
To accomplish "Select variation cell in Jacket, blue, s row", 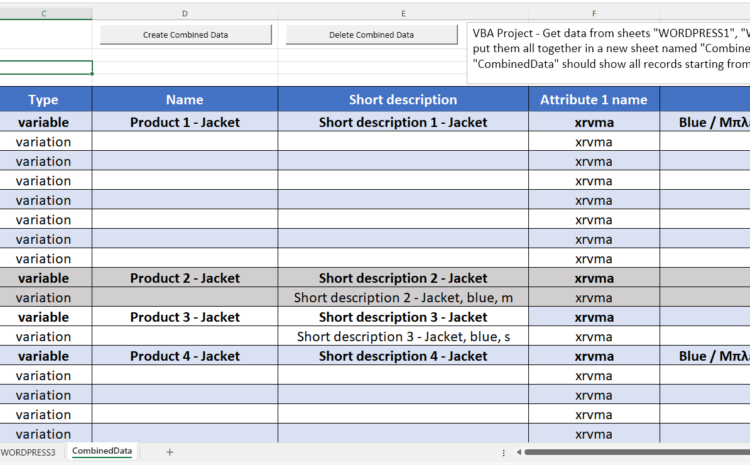I will pyautogui.click(x=44, y=336).
